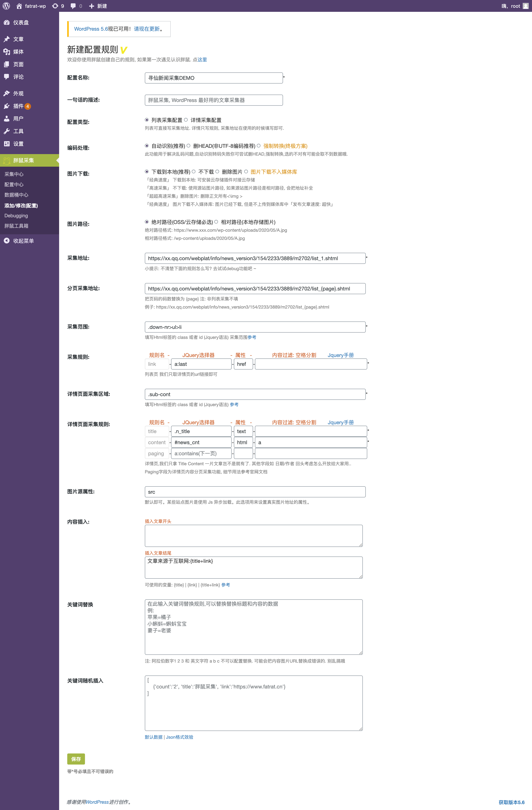Screen dimensions: 532x810
Task: Click the 关键词随机插入 JSON textarea
Action: point(254,703)
